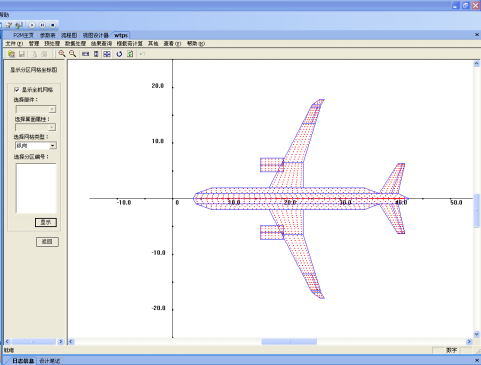Click the 显示 button
Screen dimensions: 481x365
click(x=46, y=222)
